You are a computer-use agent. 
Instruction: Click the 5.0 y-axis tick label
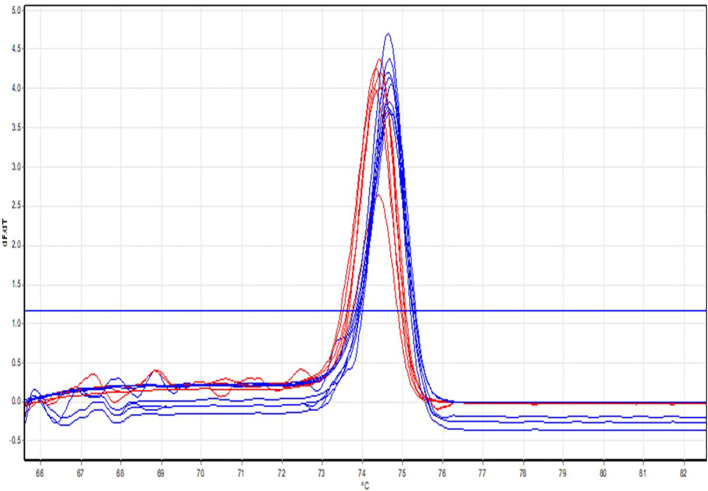(15, 9)
